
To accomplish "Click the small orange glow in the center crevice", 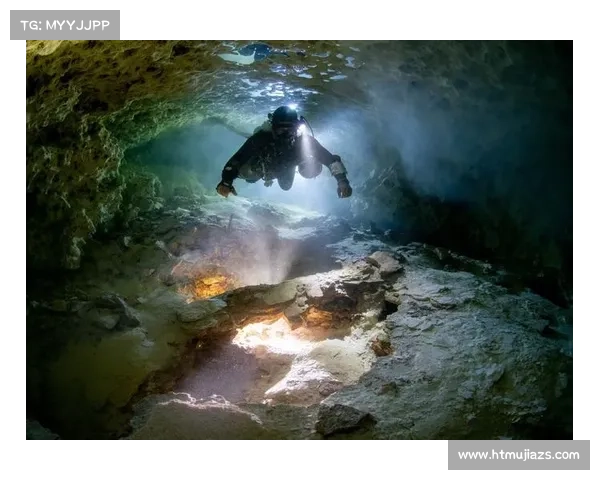I will click(318, 317).
